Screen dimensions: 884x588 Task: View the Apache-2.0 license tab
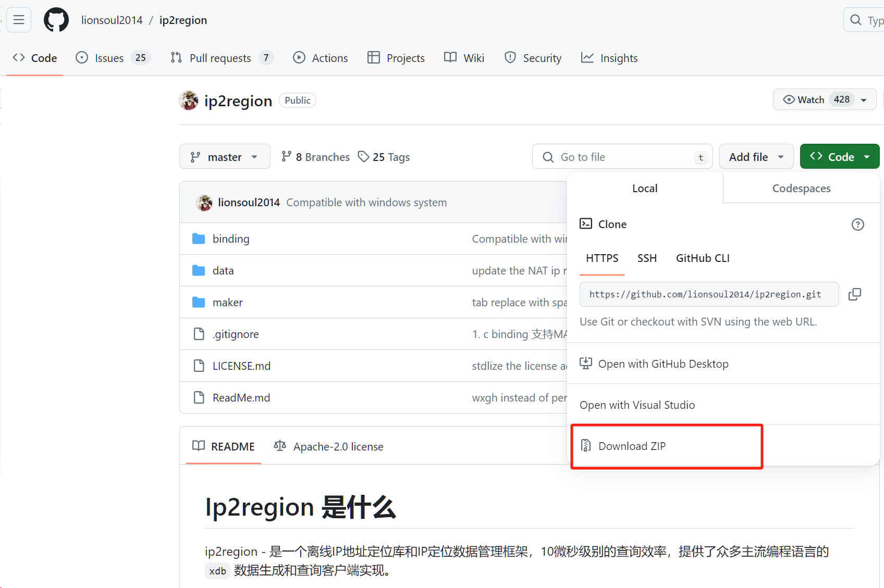(x=329, y=446)
